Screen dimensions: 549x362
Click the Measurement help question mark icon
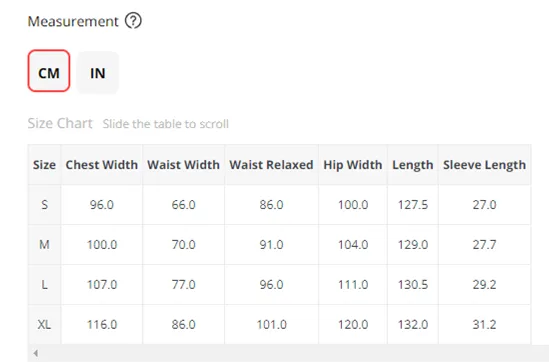click(133, 21)
